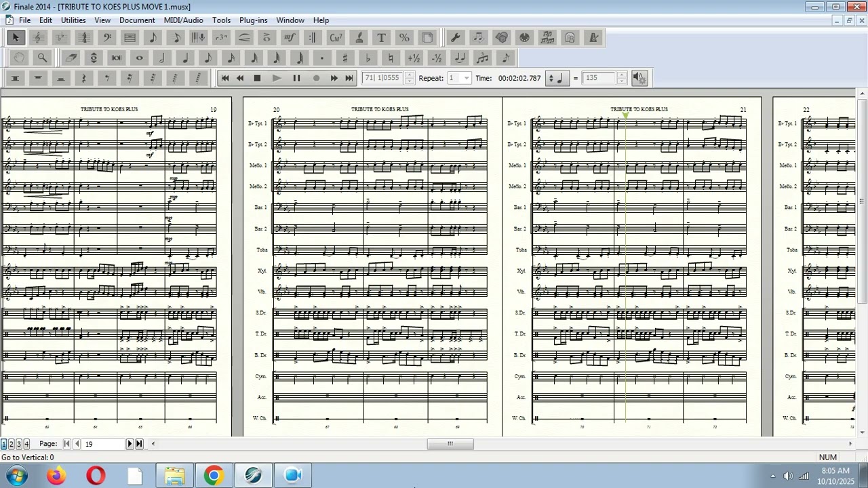Viewport: 868px width, 488px height.
Task: Choose the quarter note duration
Action: point(185,58)
